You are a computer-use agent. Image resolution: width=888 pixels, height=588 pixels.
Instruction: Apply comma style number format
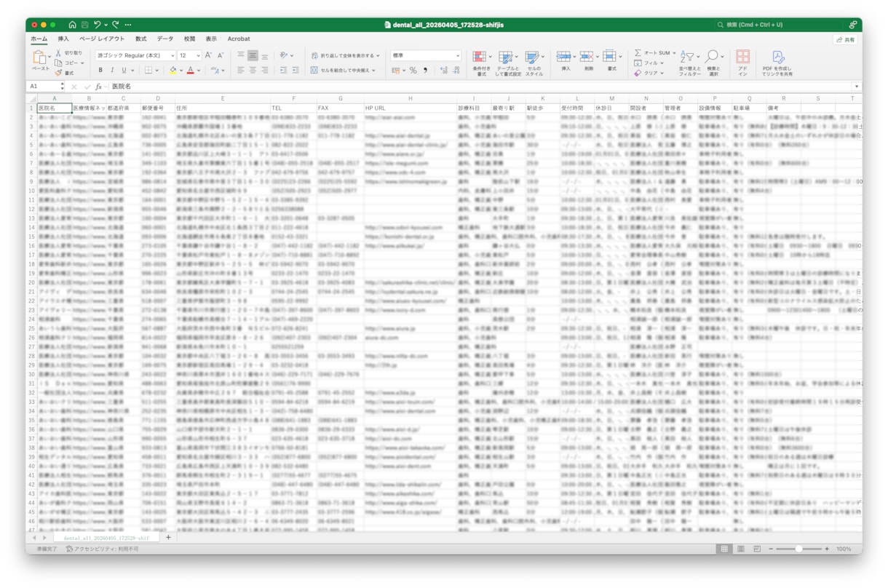pos(425,71)
